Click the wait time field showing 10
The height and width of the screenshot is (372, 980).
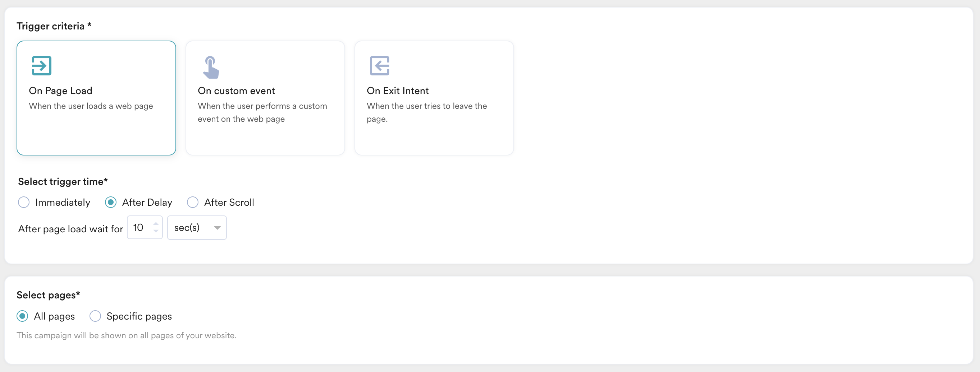[145, 228]
